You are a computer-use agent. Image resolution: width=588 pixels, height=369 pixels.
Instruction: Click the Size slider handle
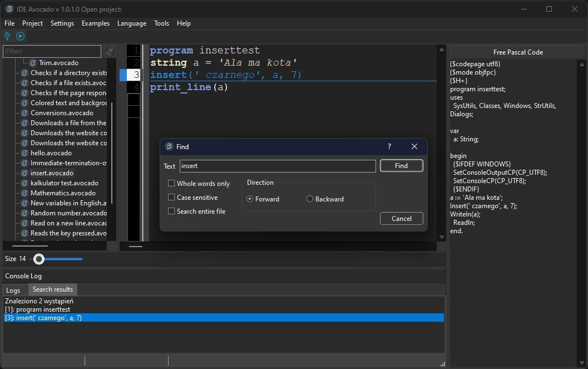[x=39, y=259]
